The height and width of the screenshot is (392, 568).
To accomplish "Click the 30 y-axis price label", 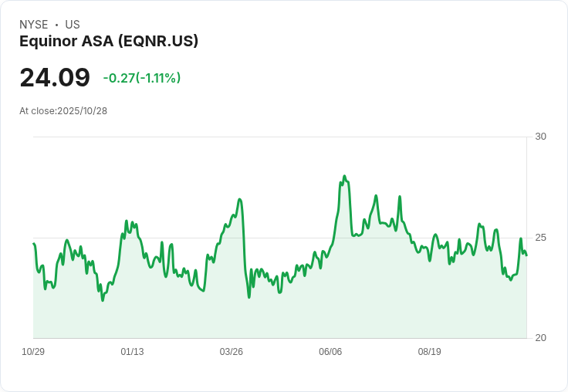I will coord(540,137).
